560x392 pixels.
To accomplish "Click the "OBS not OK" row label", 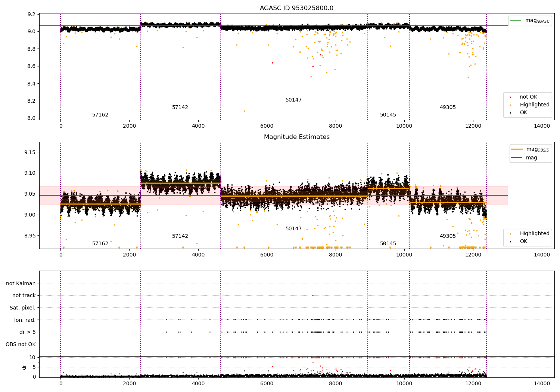I will point(21,344).
